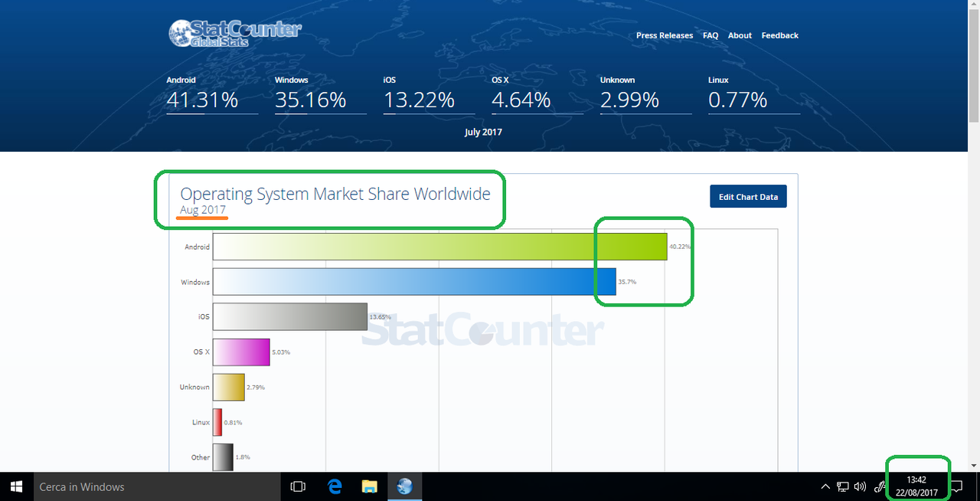Select the iOS 13.22% stat
The width and height of the screenshot is (980, 501).
pyautogui.click(x=429, y=95)
